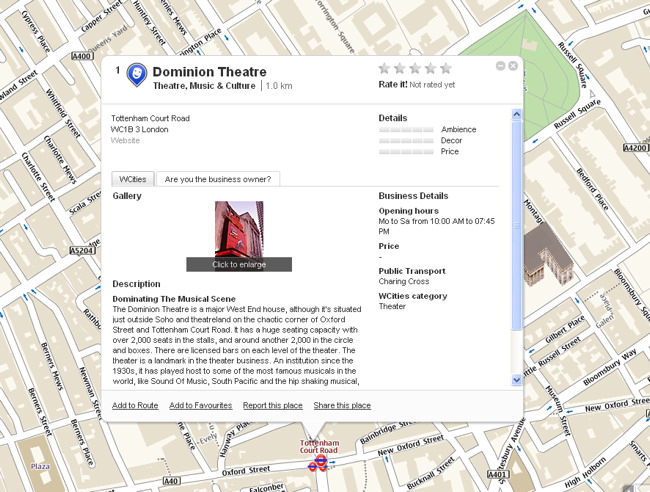
Task: Set the Decor rating bar
Action: coord(406,141)
